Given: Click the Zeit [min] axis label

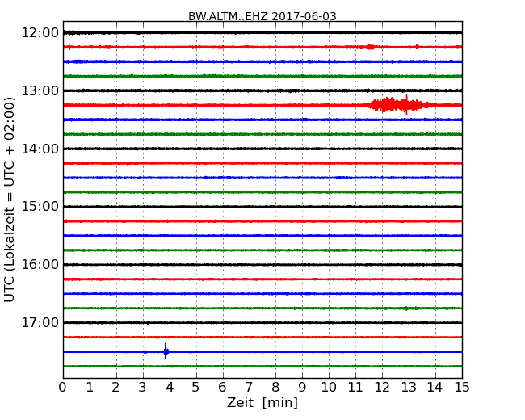Looking at the screenshot, I should click(x=262, y=402).
